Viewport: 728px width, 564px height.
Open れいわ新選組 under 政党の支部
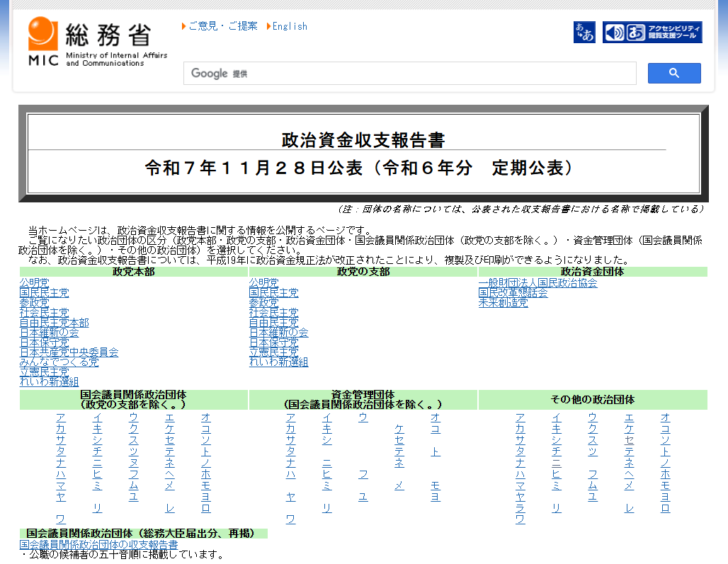pos(278,362)
